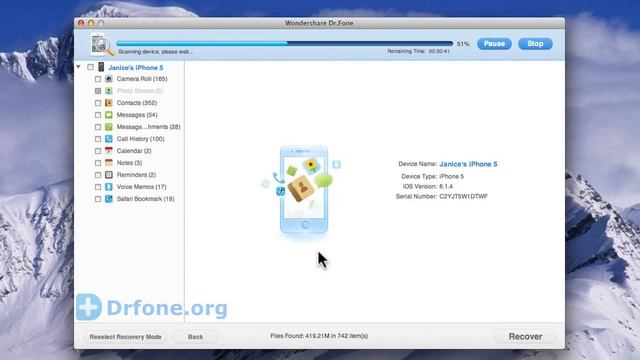Click the Wondershare Dr.Fone title bar

(x=319, y=23)
